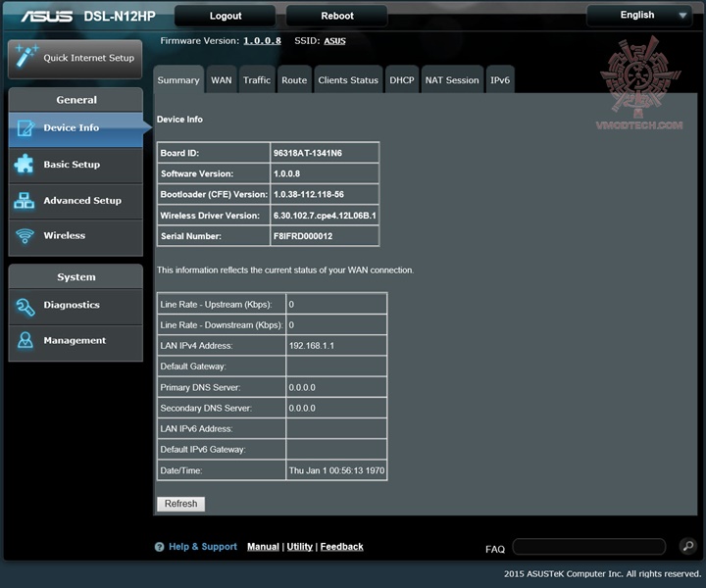The width and height of the screenshot is (706, 588).
Task: Click the DSL-N12HP model name
Action: (120, 17)
